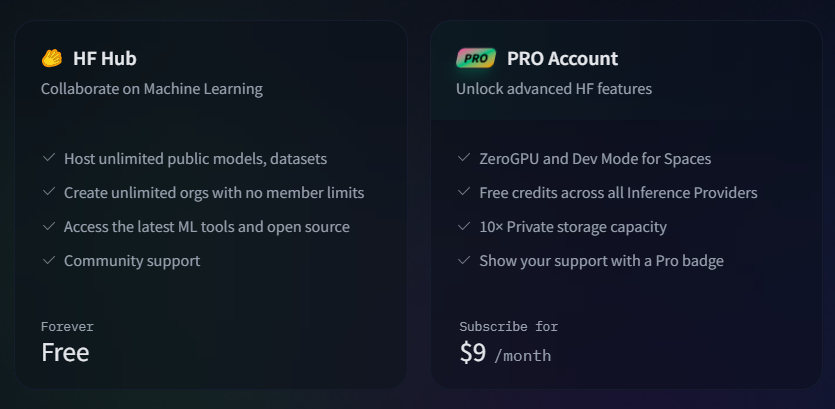Image resolution: width=835 pixels, height=409 pixels.
Task: Click checkmark beside Access the latest ML tools
Action: pos(49,226)
